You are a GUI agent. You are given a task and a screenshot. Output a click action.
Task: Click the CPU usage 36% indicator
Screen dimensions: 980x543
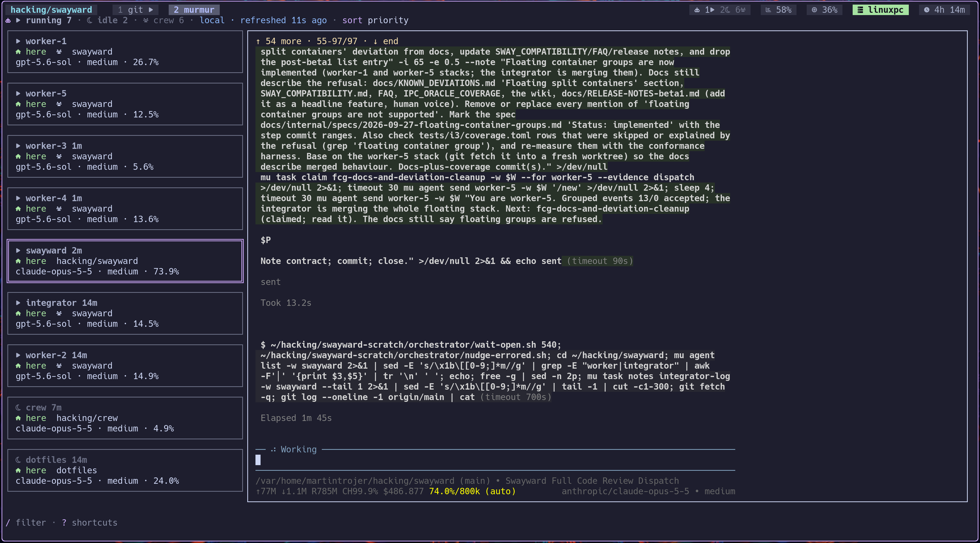824,10
